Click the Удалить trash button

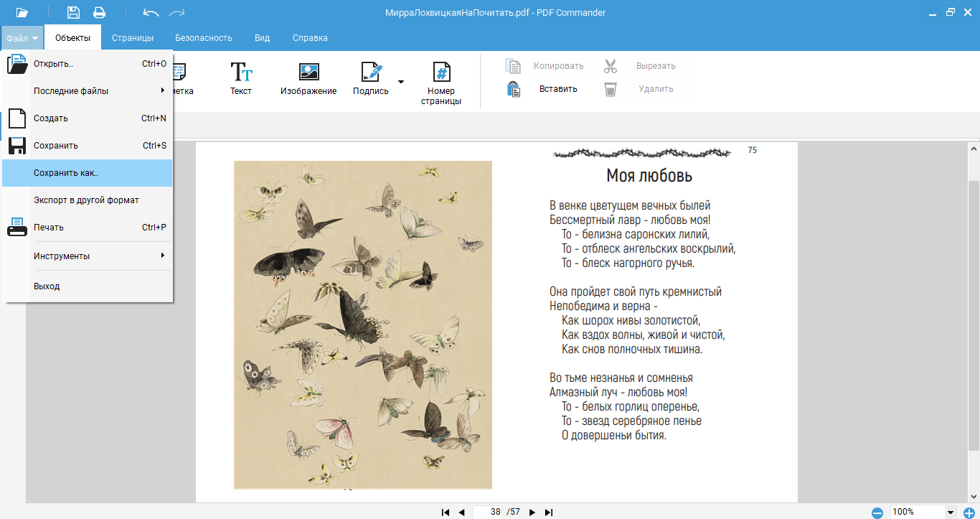pyautogui.click(x=638, y=89)
